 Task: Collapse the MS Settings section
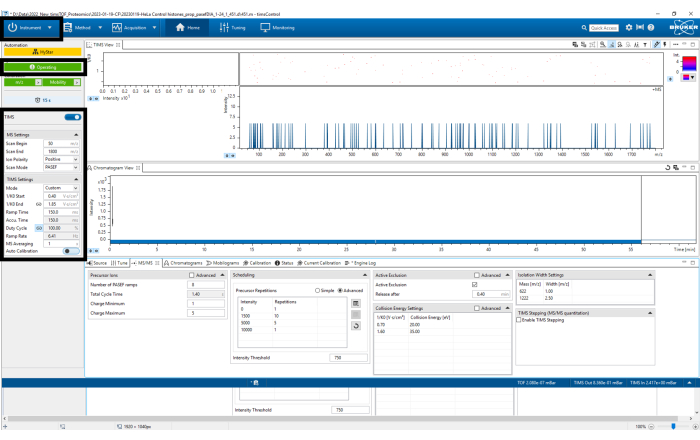76,135
